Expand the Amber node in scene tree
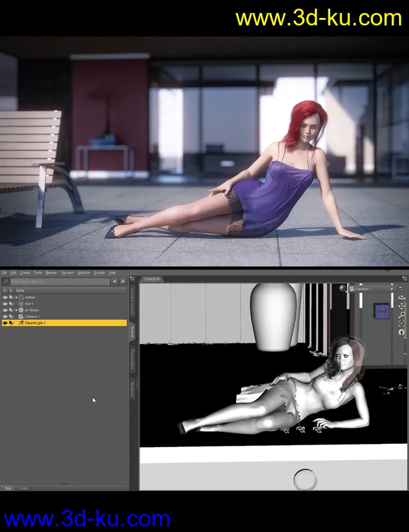Screen dimensions: 409x532 (16, 298)
